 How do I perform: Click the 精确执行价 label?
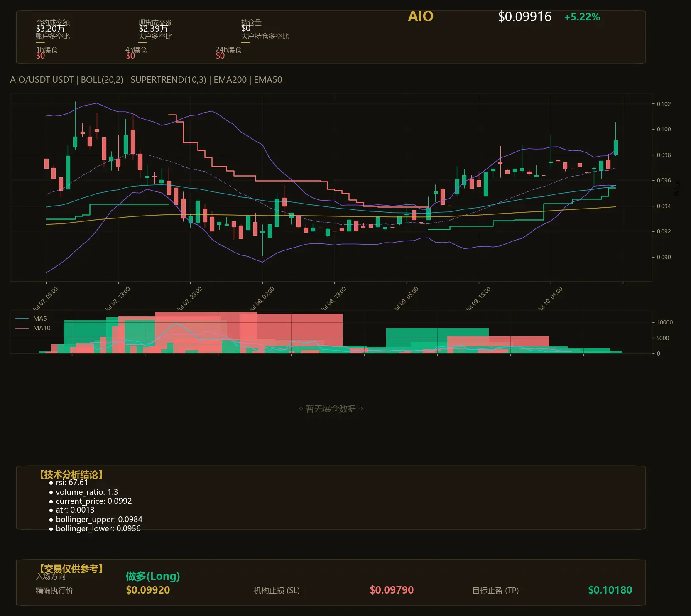click(x=54, y=590)
